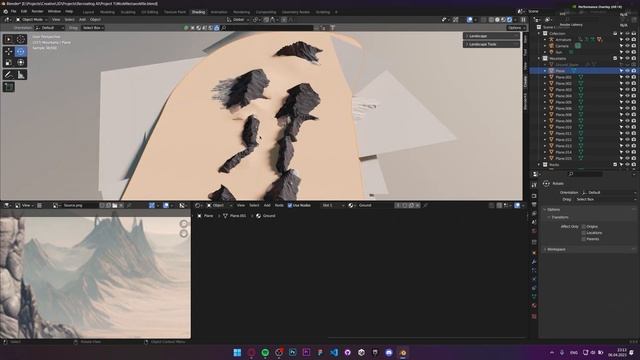Expand the Landscape panel
This screenshot has width=640, height=360.
491,36
